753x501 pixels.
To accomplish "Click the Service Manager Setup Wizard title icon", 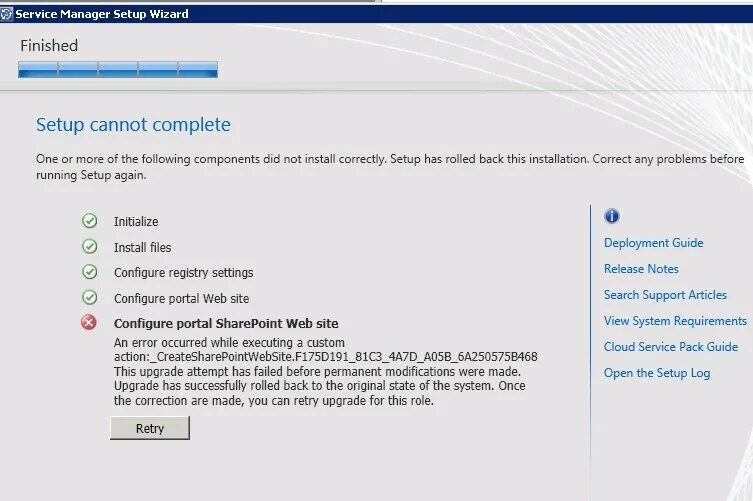I will click(6, 14).
